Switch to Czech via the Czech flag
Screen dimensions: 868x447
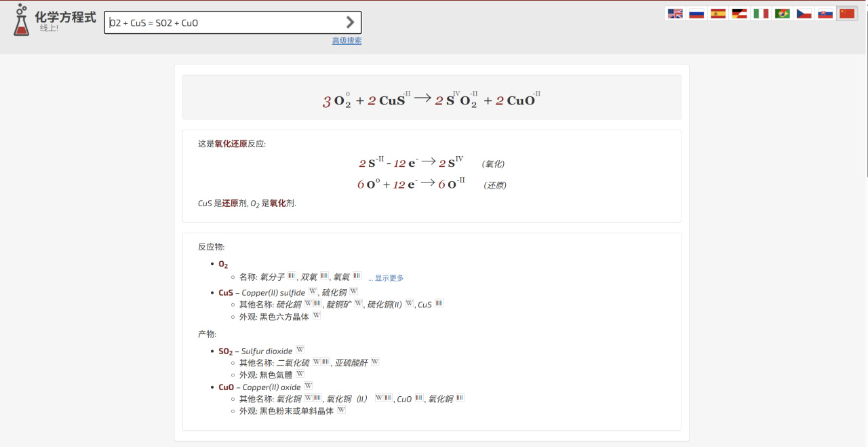tap(804, 14)
